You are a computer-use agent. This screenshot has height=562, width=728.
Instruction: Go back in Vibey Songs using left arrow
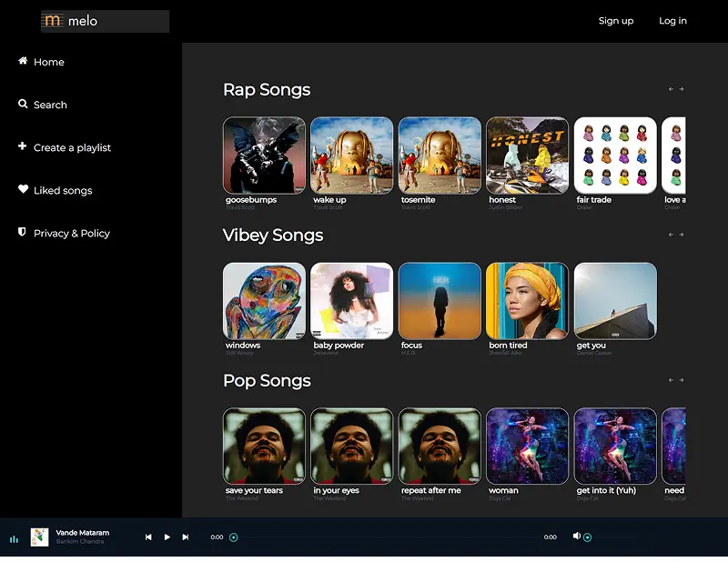point(671,235)
